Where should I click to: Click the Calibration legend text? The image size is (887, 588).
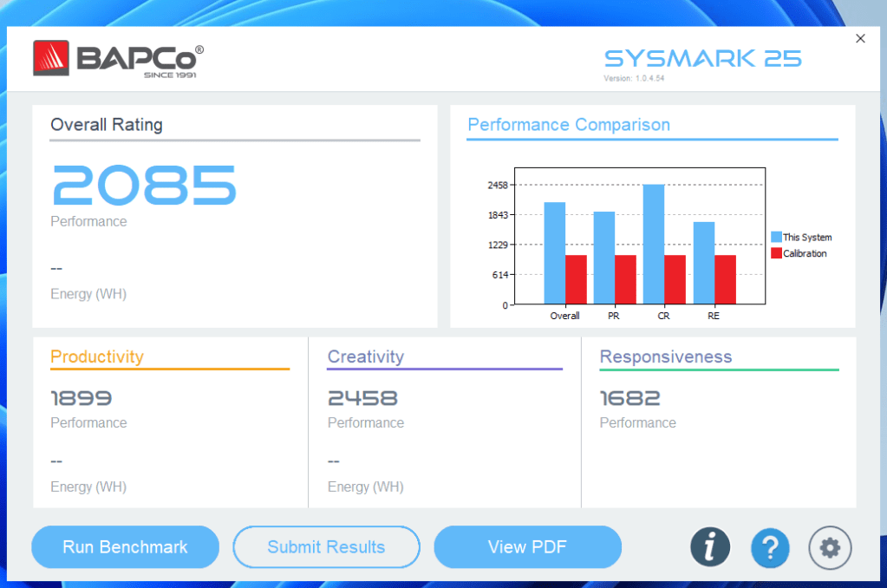pyautogui.click(x=805, y=253)
